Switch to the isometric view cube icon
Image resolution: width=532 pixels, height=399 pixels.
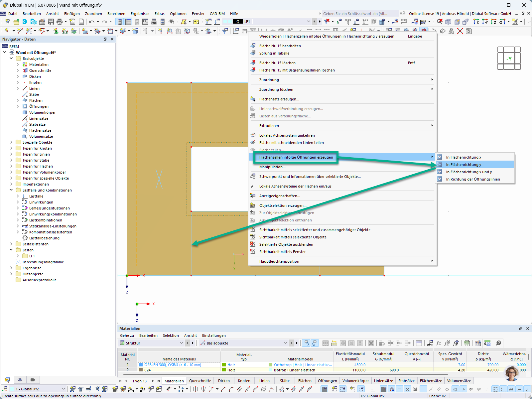pyautogui.click(x=448, y=22)
